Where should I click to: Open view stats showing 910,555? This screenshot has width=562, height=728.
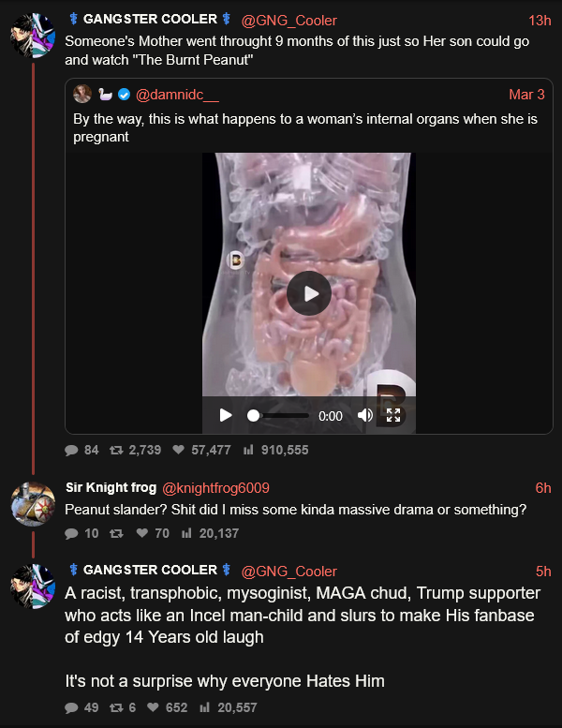click(x=249, y=450)
